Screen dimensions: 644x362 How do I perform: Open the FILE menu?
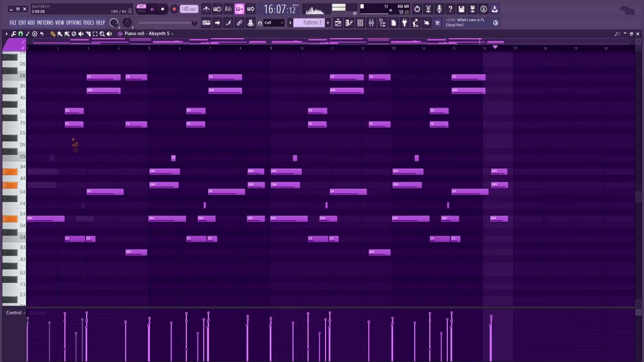coord(13,23)
